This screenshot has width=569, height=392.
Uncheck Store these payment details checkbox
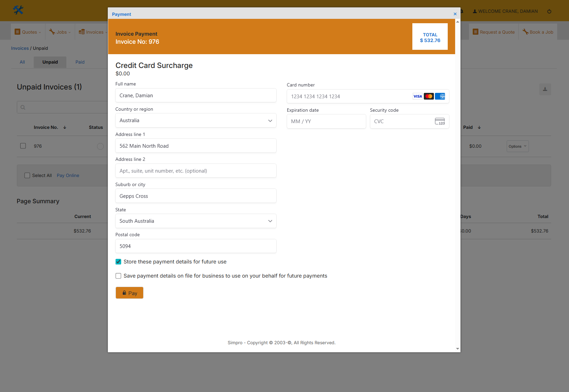(x=119, y=262)
